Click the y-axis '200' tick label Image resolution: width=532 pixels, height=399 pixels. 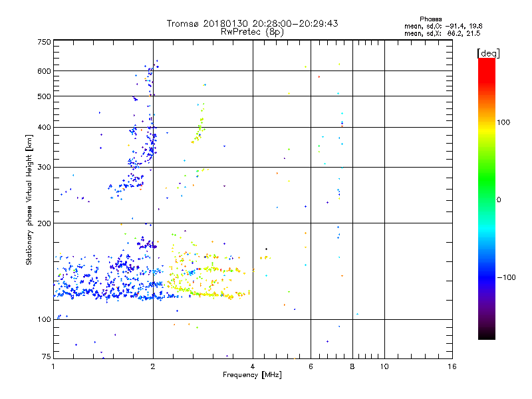[44, 223]
